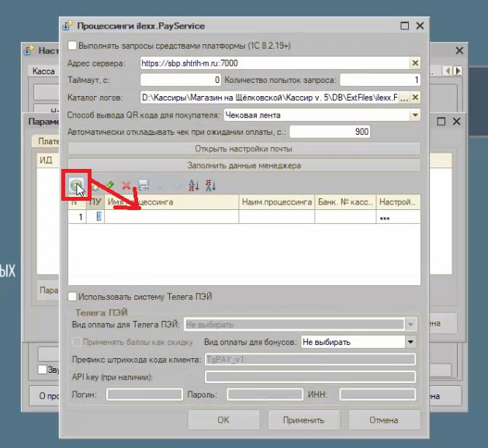
Task: Select Банк. № касс cell in row 1
Action: (345, 217)
